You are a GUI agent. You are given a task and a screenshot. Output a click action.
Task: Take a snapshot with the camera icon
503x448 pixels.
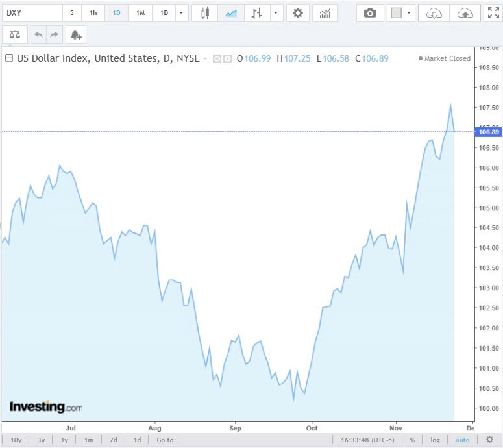click(x=370, y=13)
